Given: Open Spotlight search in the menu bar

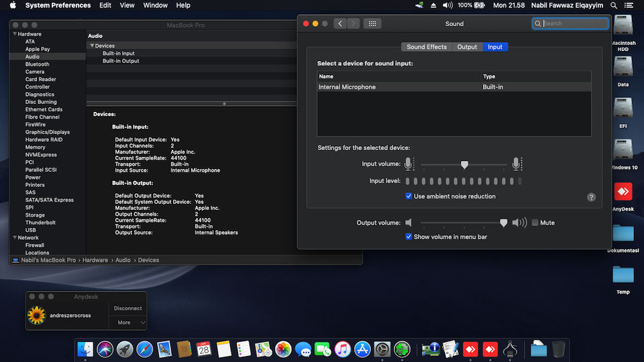Looking at the screenshot, I should (x=614, y=5).
